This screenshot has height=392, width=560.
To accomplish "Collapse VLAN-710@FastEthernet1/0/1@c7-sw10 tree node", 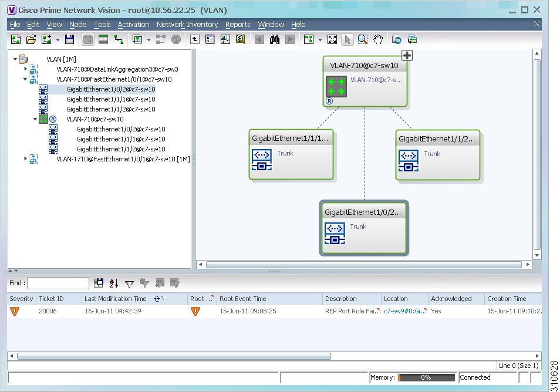I will point(25,79).
